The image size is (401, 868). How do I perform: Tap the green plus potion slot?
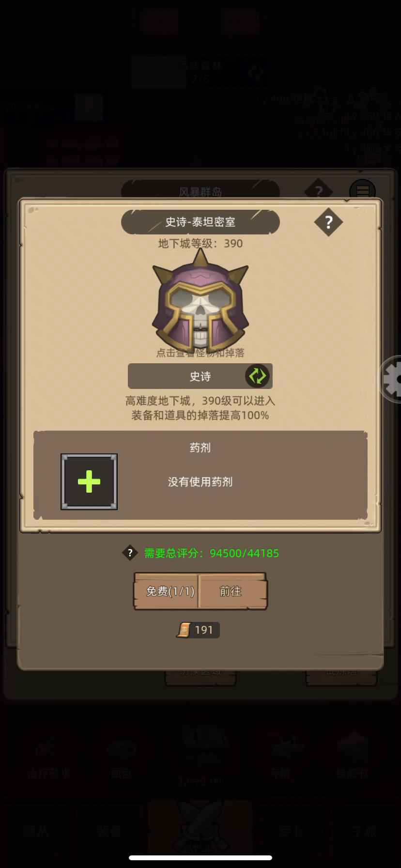(x=89, y=481)
